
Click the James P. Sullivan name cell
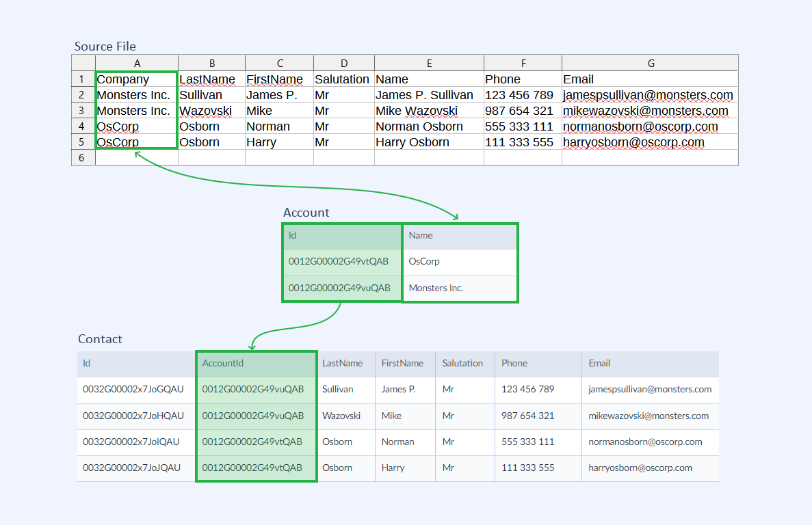pyautogui.click(x=430, y=95)
